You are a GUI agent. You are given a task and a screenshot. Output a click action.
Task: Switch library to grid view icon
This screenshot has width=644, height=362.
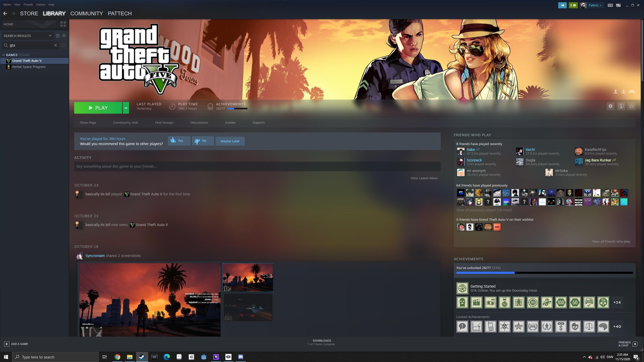pos(63,24)
